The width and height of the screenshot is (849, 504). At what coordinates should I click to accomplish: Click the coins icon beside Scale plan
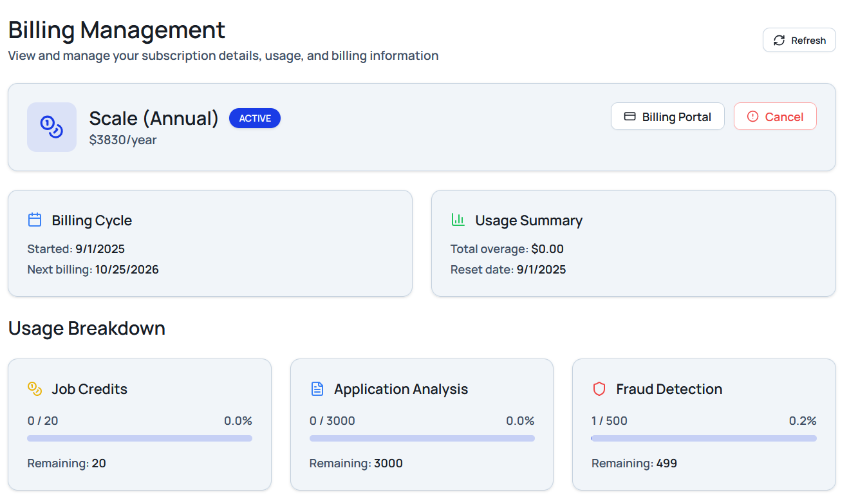pos(51,127)
